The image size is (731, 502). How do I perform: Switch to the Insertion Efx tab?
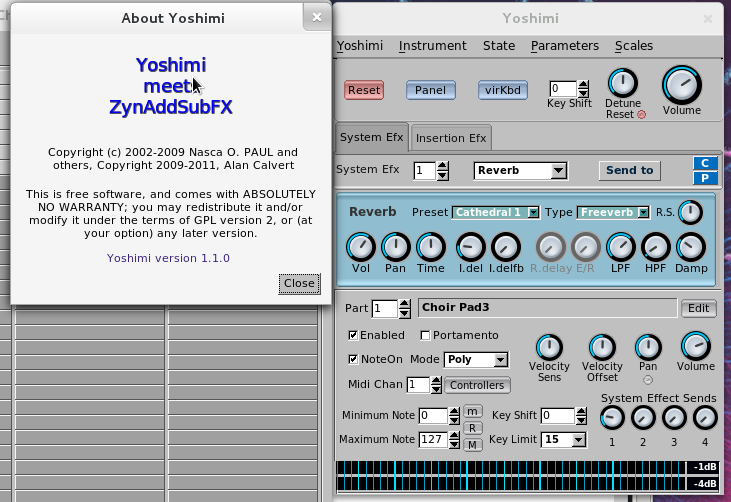click(x=450, y=138)
